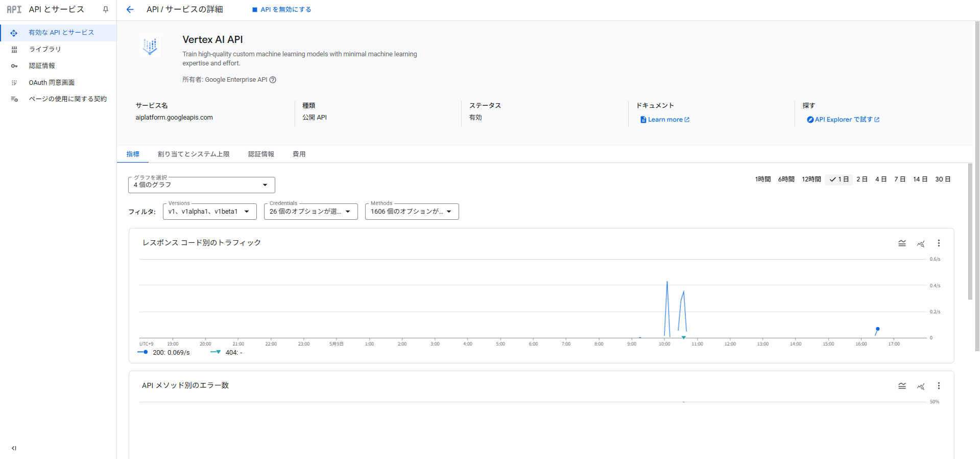980x459 pixels.
Task: Open the metrics explorer icon on the traffic chart
Action: click(920, 243)
